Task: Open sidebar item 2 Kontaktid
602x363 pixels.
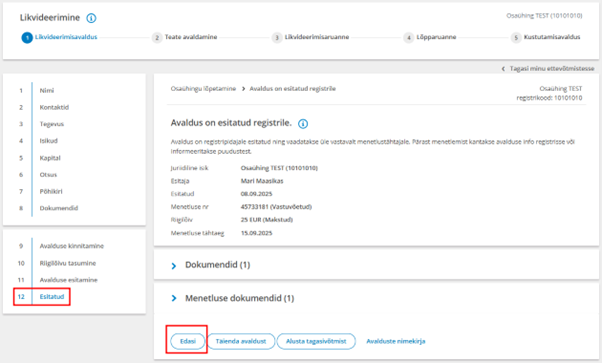Action: point(54,107)
